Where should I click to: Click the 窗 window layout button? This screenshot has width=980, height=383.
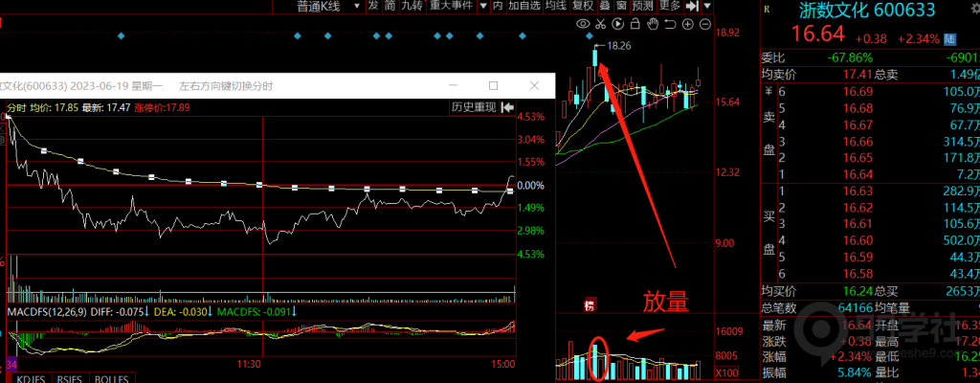coord(621,6)
